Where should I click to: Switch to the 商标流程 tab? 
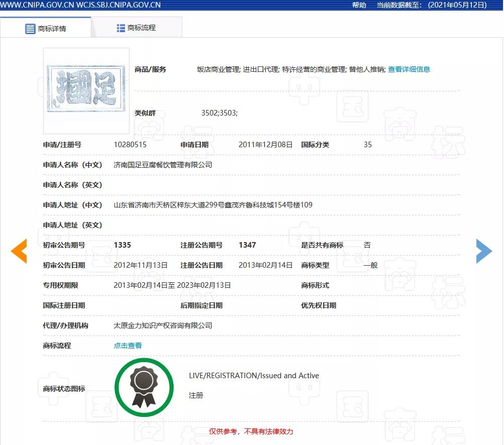coord(136,28)
